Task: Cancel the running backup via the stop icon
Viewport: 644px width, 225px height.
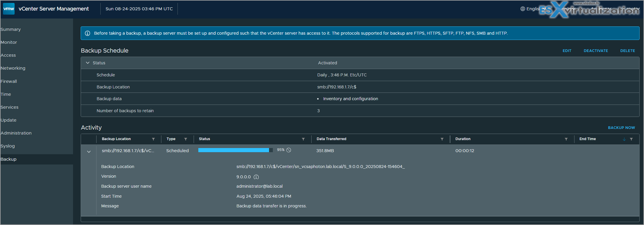Action: coord(289,150)
